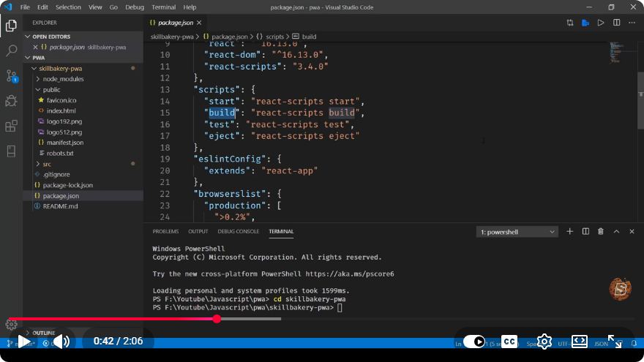
Task: Open the Selection menu
Action: click(x=68, y=7)
